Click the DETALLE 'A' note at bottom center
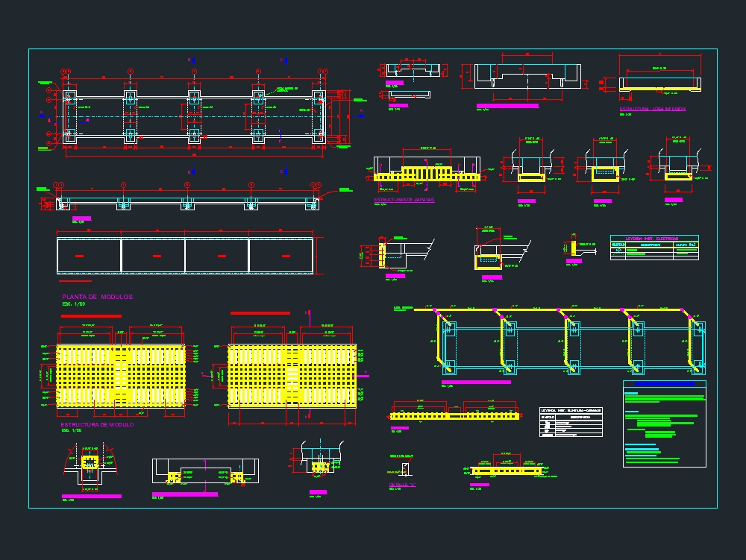The height and width of the screenshot is (560, 746). pos(402,483)
